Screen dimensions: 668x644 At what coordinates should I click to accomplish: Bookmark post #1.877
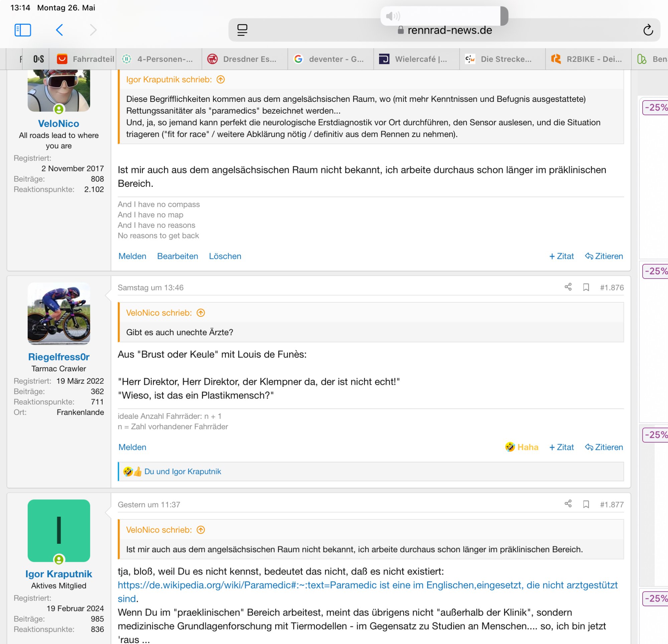pyautogui.click(x=586, y=504)
